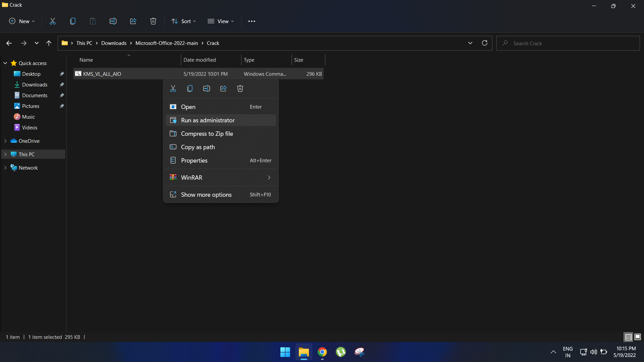Open the See more ellipsis in the toolbar
The width and height of the screenshot is (644, 362).
pyautogui.click(x=252, y=21)
